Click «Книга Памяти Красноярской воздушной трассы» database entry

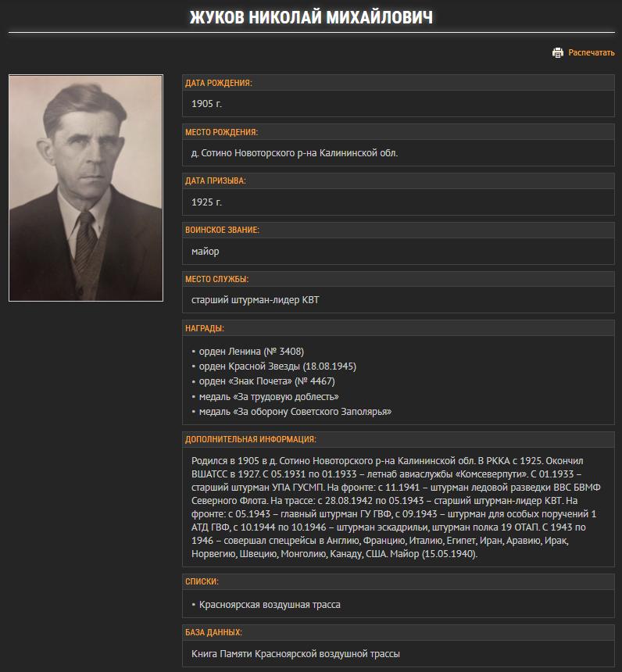click(295, 654)
